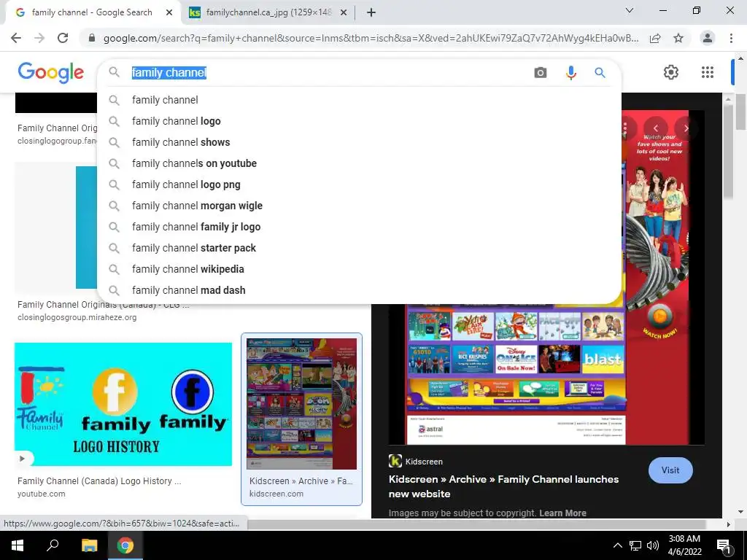This screenshot has width=747, height=560.
Task: Open the Google apps grid icon
Action: click(708, 72)
